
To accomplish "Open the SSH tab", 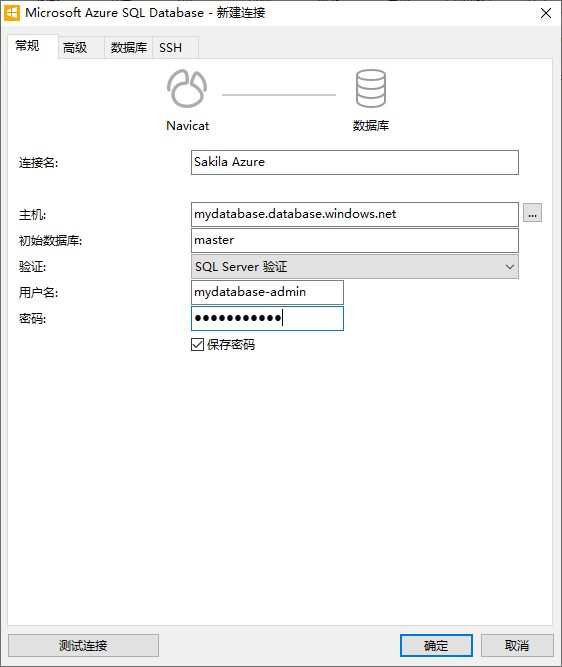I will point(171,48).
